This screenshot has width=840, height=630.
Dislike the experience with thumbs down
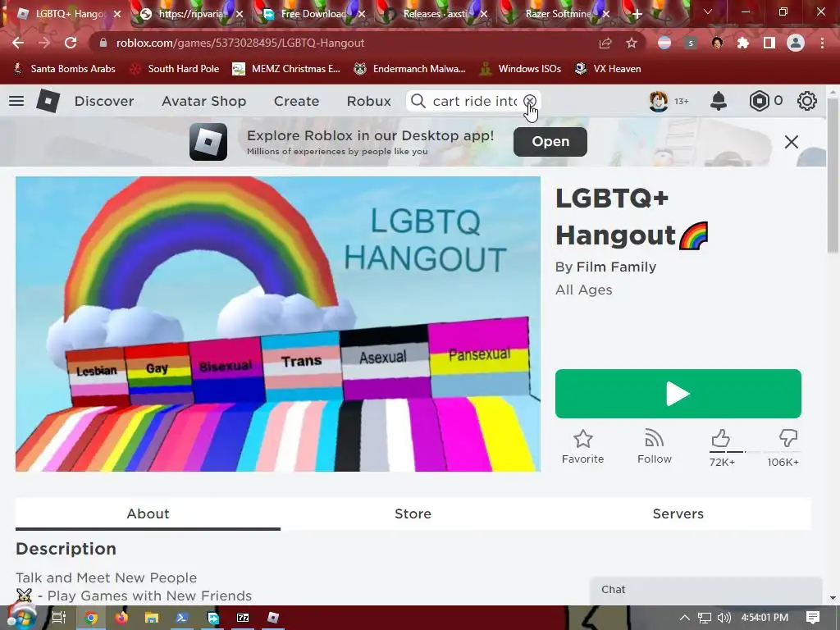(788, 438)
